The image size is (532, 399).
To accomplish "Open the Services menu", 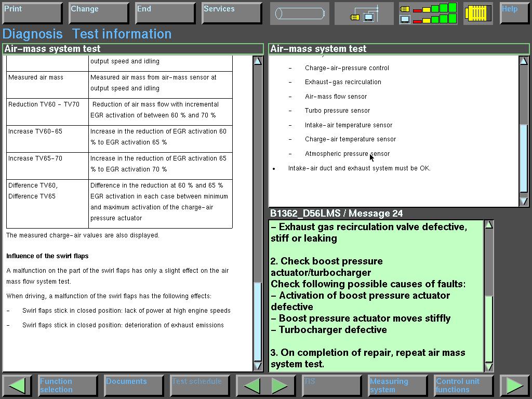I will tap(232, 13).
